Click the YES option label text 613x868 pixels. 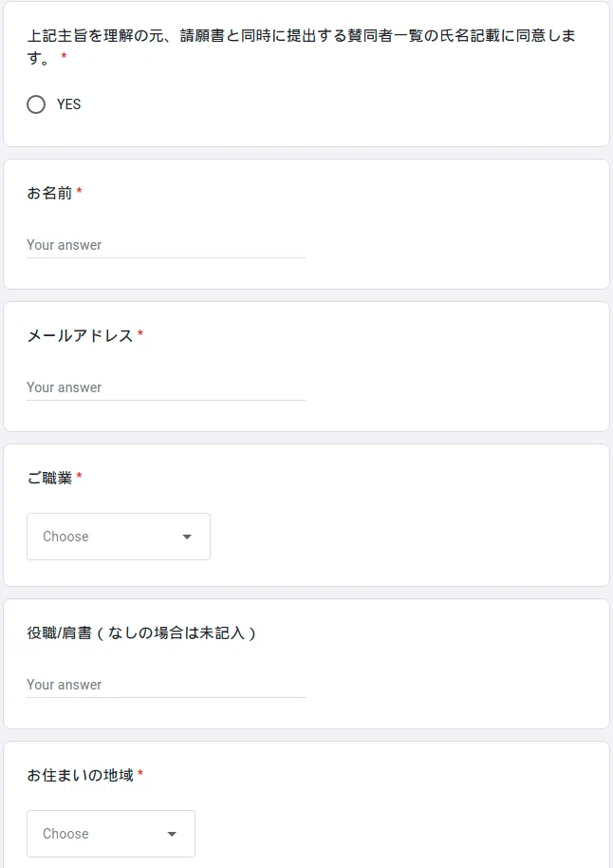coord(68,104)
